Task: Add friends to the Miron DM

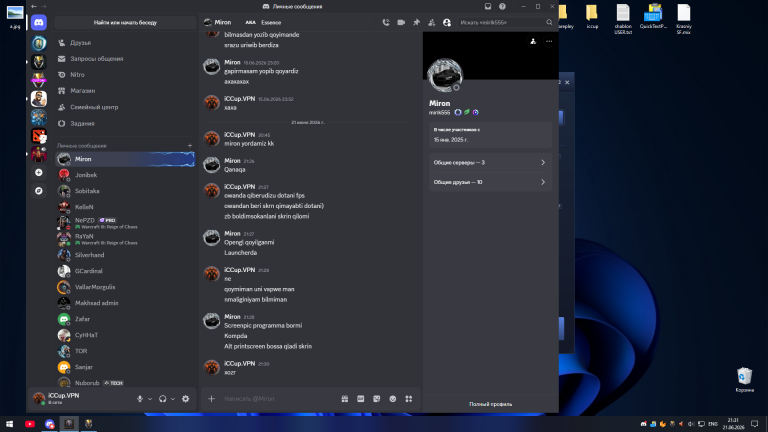Action: [432, 23]
